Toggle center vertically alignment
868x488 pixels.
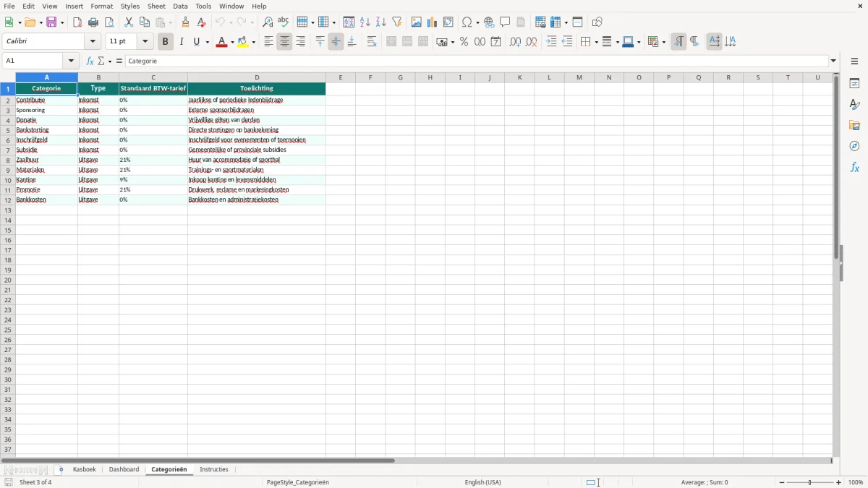click(x=336, y=42)
